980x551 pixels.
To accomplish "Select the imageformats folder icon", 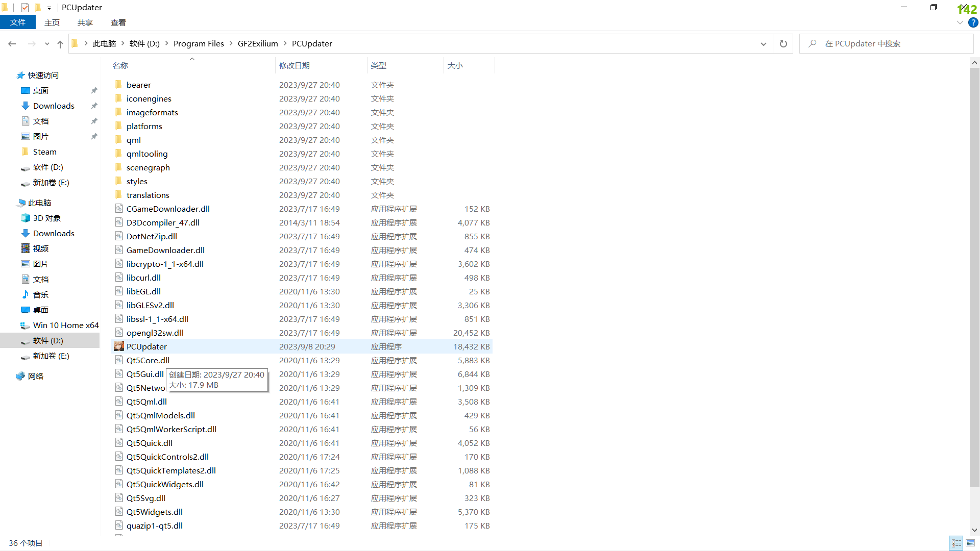I will pyautogui.click(x=118, y=112).
